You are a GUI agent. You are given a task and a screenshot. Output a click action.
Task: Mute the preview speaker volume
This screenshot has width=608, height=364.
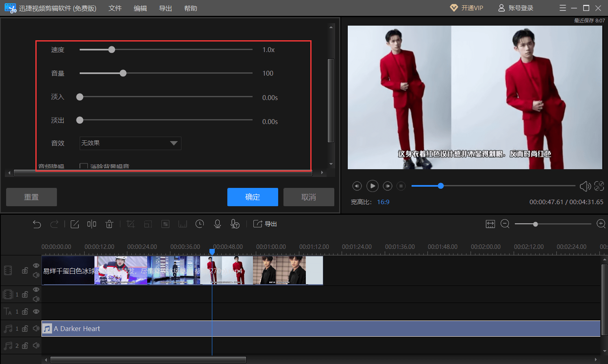585,186
